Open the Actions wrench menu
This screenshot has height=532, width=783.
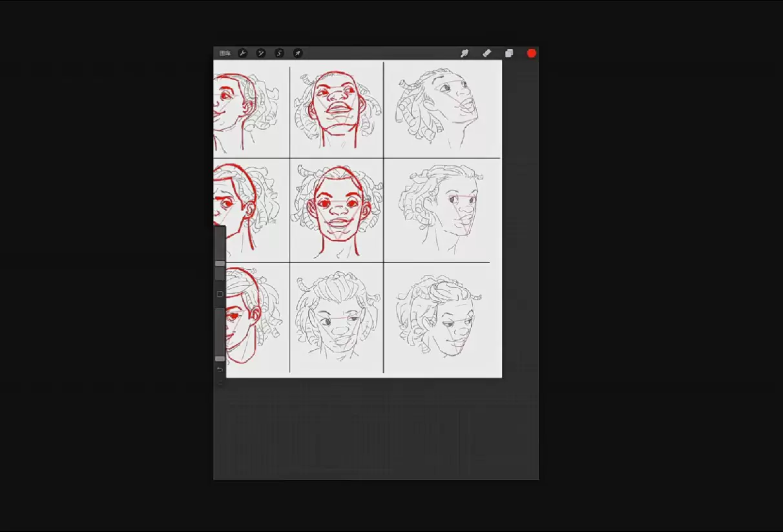click(x=243, y=54)
